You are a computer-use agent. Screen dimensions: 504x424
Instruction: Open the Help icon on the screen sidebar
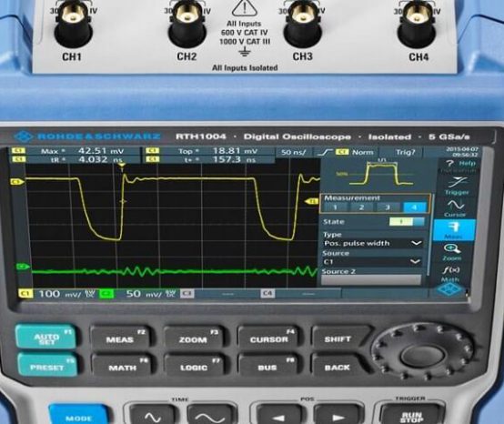[458, 163]
